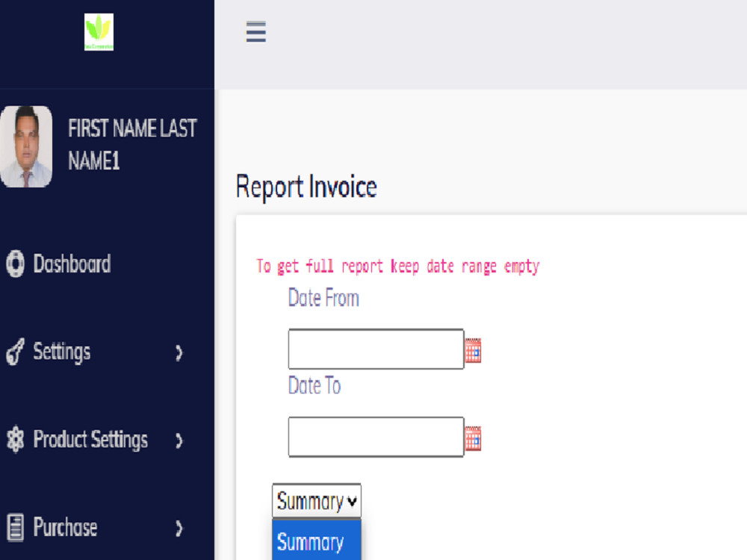This screenshot has height=560, width=747.
Task: Click the Date To label
Action: click(314, 386)
